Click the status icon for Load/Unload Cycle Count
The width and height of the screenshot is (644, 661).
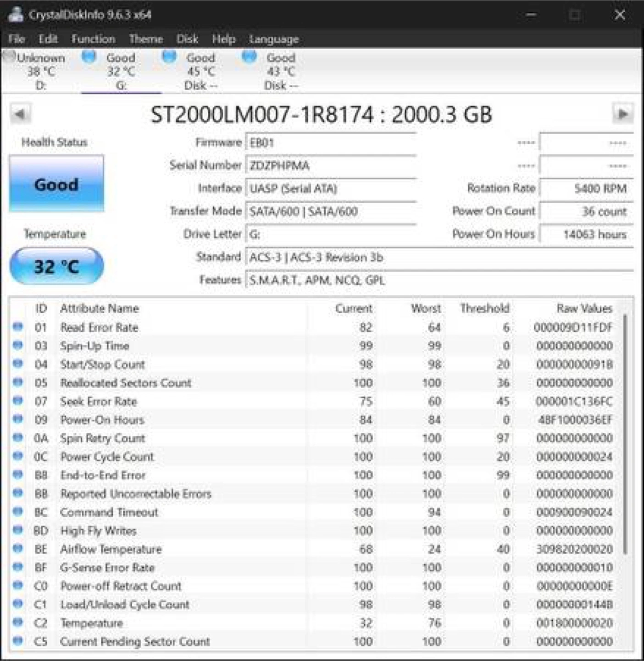[x=18, y=604]
